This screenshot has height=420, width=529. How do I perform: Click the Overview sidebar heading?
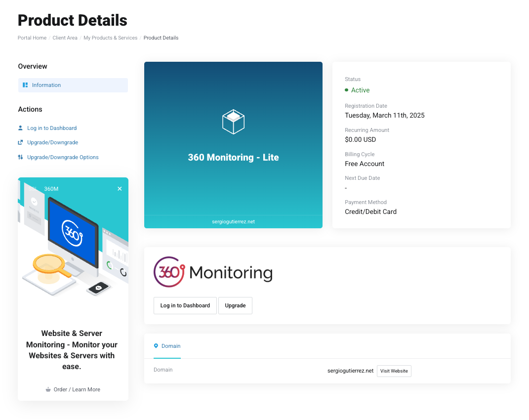click(x=33, y=66)
